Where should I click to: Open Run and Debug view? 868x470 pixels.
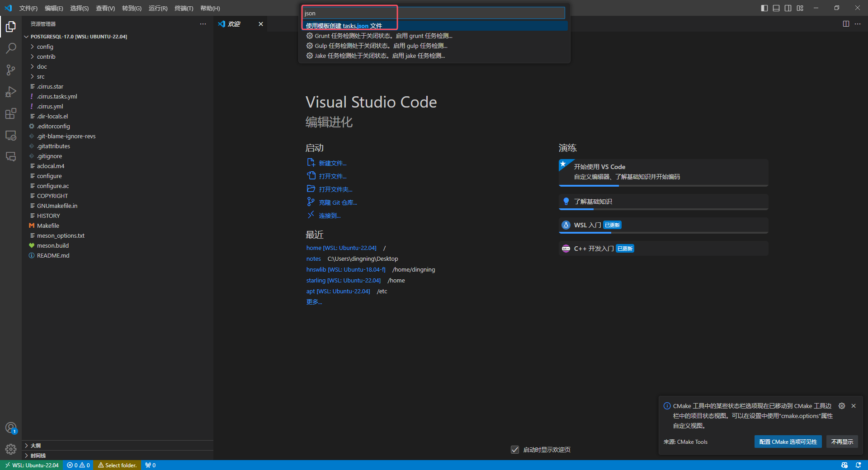(x=11, y=92)
